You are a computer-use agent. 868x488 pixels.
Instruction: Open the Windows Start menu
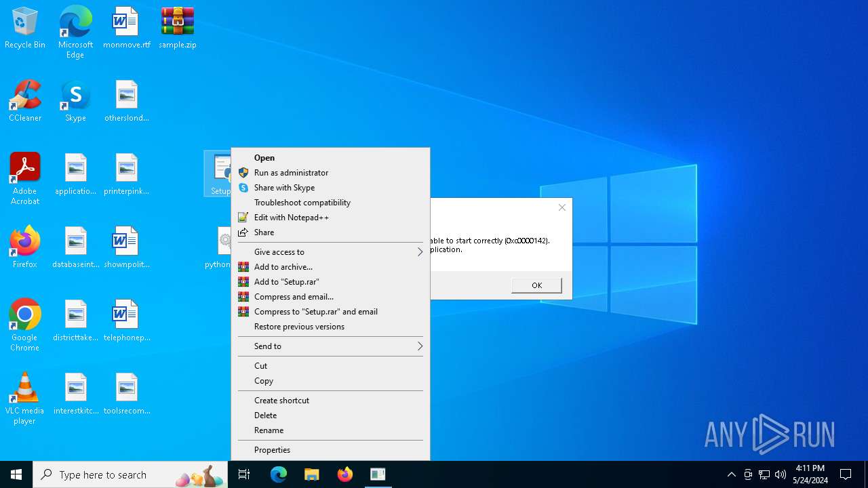click(16, 474)
